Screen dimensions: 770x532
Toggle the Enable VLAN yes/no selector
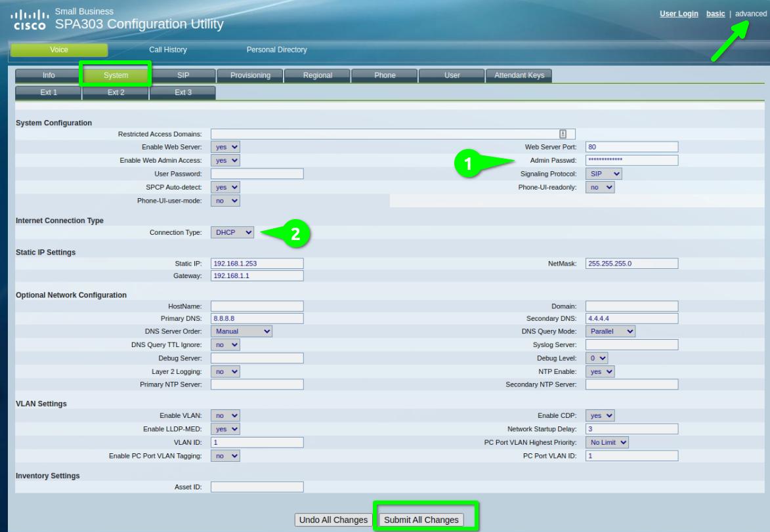pyautogui.click(x=225, y=417)
